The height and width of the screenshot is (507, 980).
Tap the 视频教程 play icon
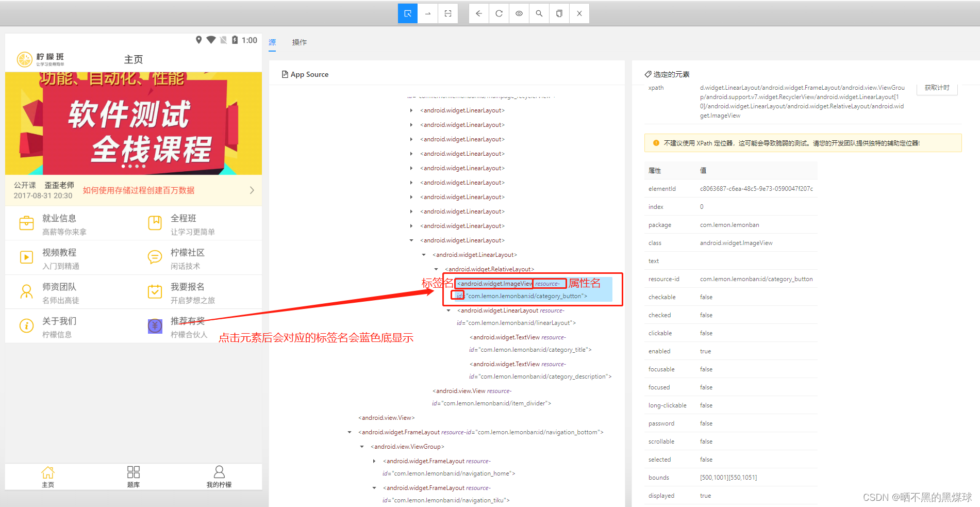pyautogui.click(x=26, y=257)
